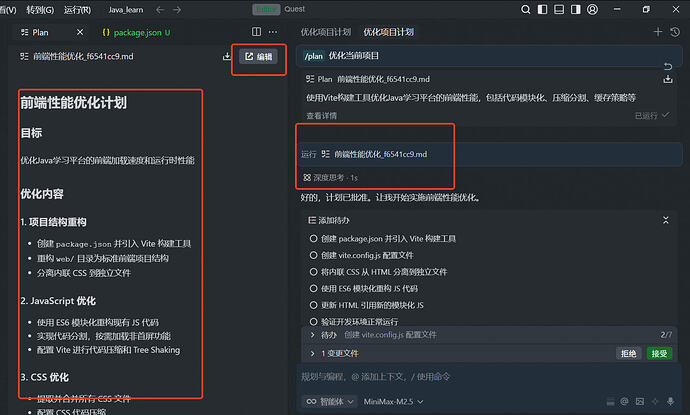The height and width of the screenshot is (415, 690).
Task: Close the Plan tab
Action: pos(80,32)
